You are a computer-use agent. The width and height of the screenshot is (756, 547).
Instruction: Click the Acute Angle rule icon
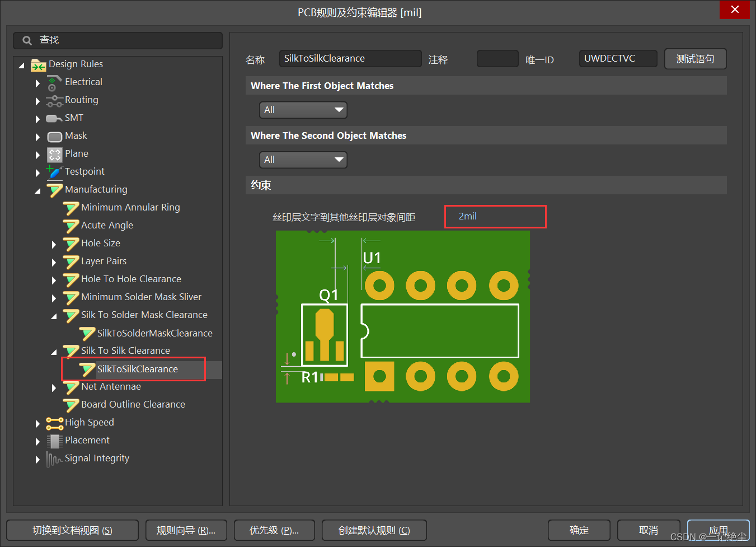[x=71, y=226]
